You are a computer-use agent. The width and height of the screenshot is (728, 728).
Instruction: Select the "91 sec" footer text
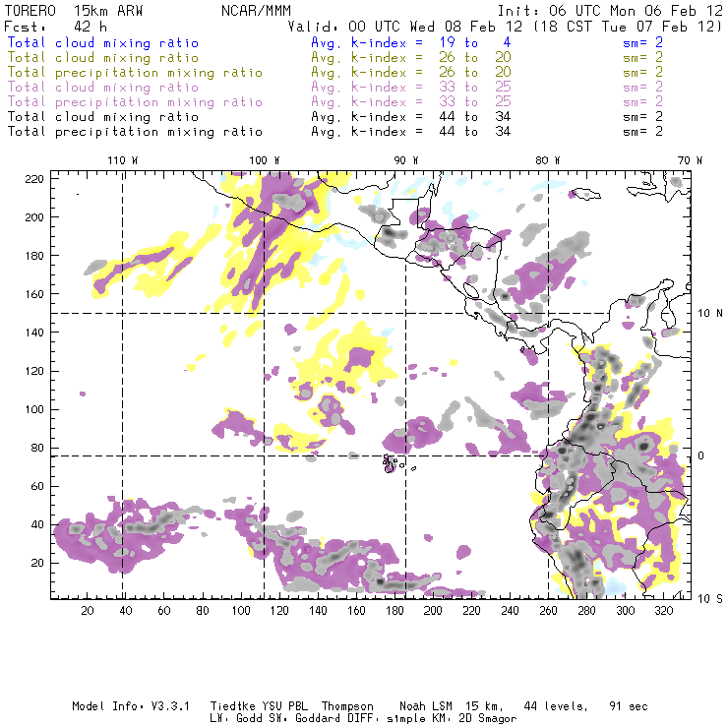click(629, 706)
